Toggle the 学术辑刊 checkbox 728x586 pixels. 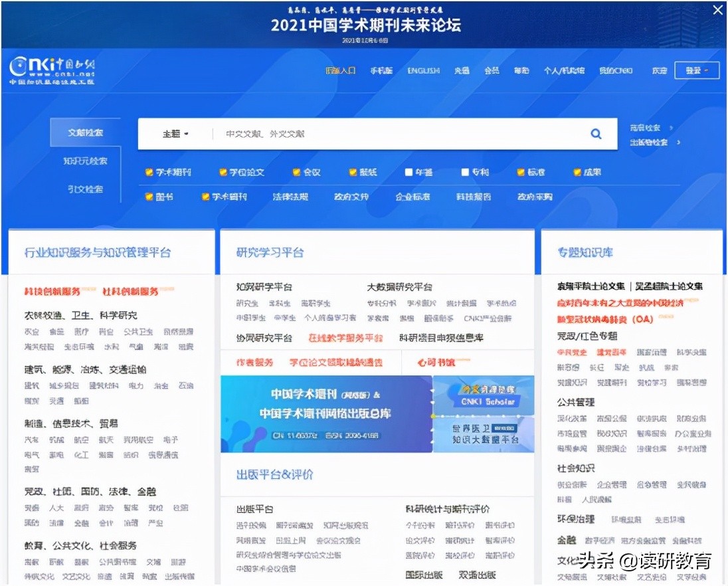tap(205, 197)
